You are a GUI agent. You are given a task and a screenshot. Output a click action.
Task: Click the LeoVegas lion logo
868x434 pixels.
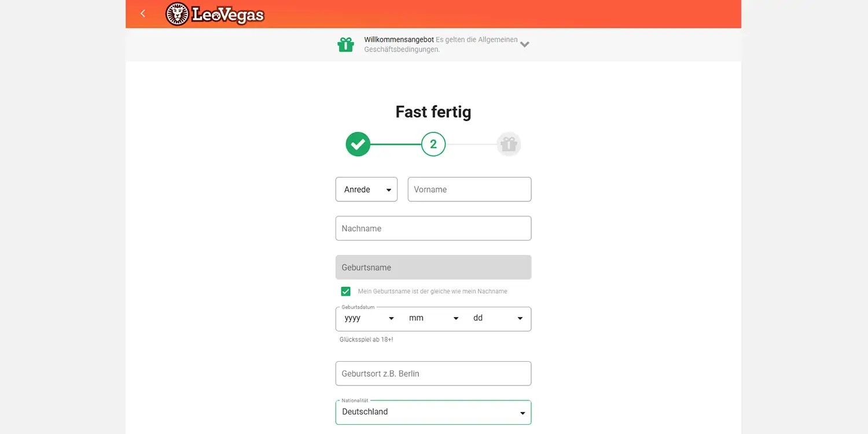click(x=215, y=14)
